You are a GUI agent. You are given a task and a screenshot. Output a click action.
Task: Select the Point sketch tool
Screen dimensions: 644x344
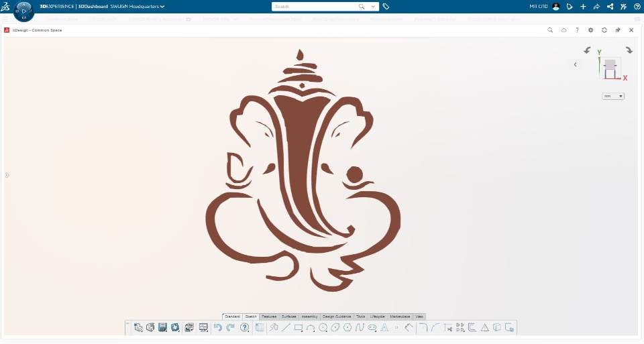[396, 327]
